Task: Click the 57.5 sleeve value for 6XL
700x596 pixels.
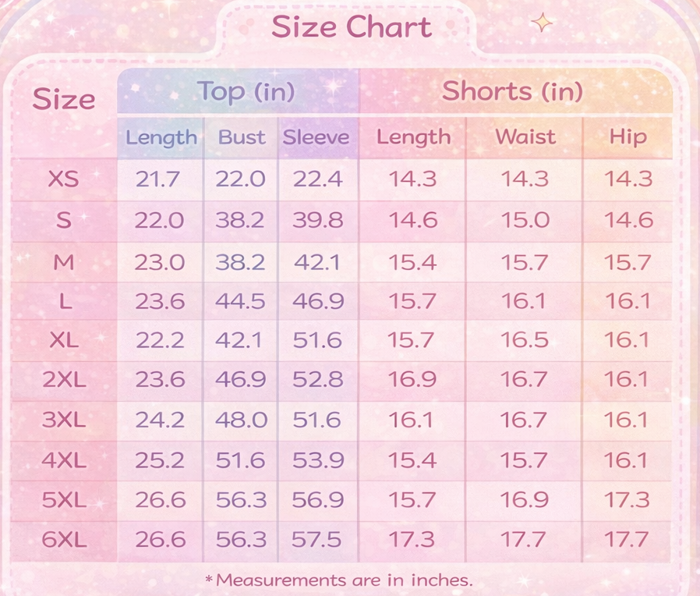Action: (317, 539)
